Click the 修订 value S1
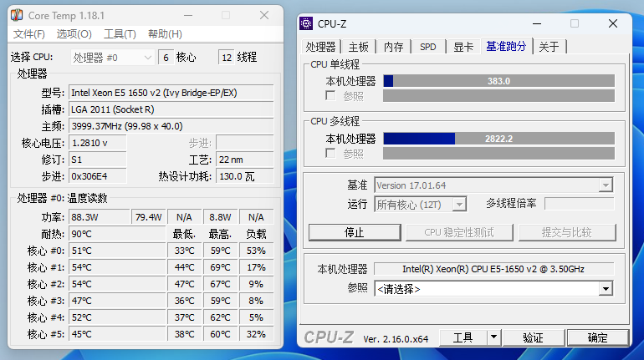 97,160
